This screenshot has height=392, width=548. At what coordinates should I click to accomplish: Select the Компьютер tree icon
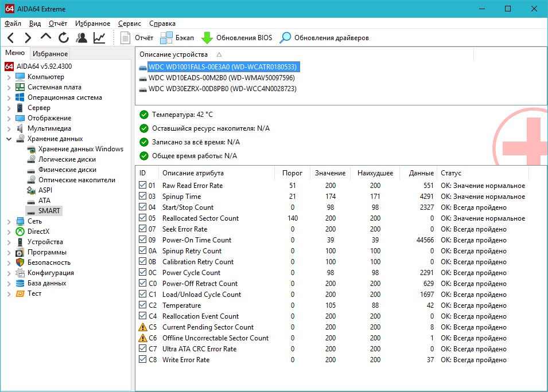pyautogui.click(x=20, y=77)
